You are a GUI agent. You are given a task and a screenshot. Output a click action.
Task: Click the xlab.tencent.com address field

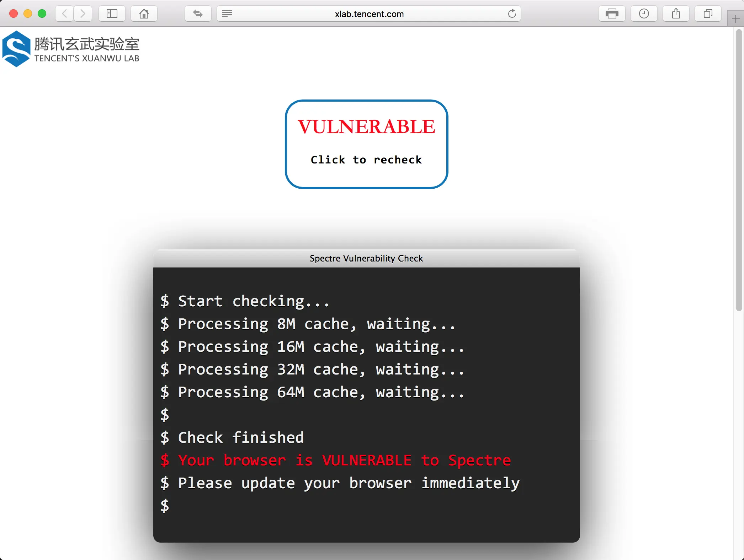click(369, 14)
